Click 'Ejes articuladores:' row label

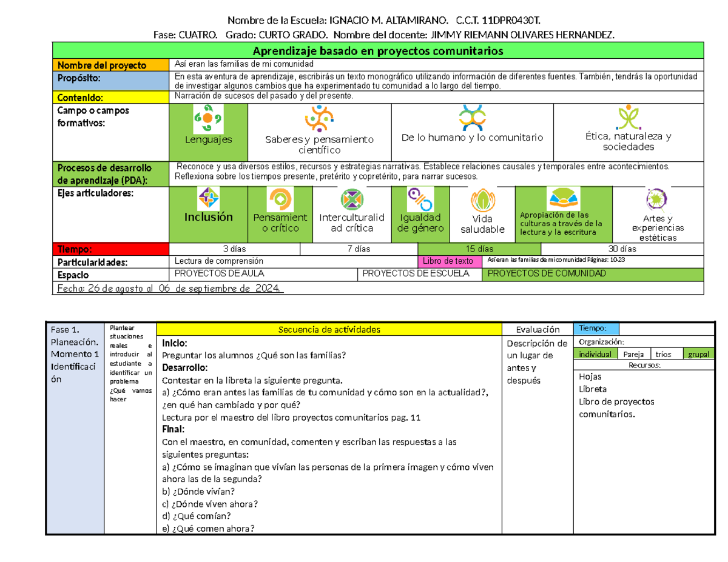coord(94,193)
